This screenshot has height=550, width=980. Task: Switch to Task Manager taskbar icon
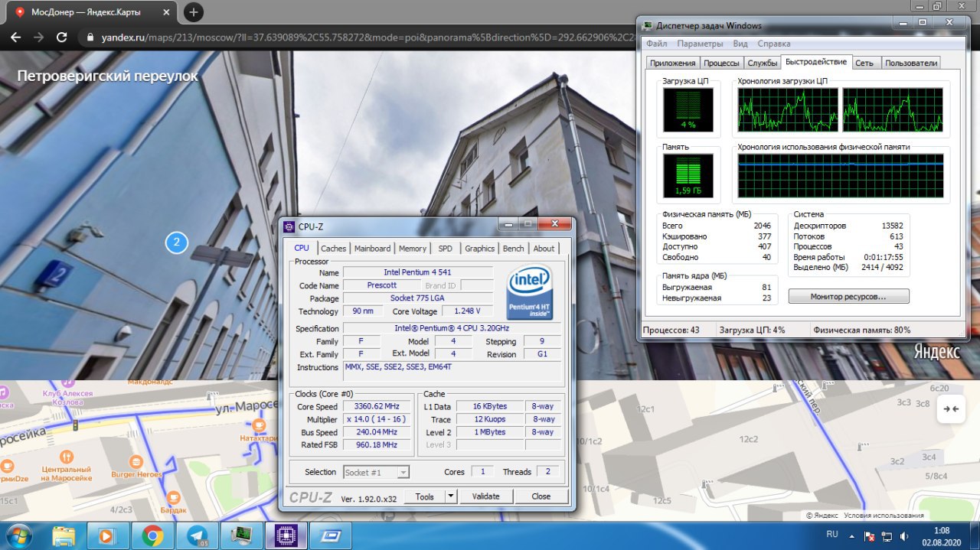[242, 535]
